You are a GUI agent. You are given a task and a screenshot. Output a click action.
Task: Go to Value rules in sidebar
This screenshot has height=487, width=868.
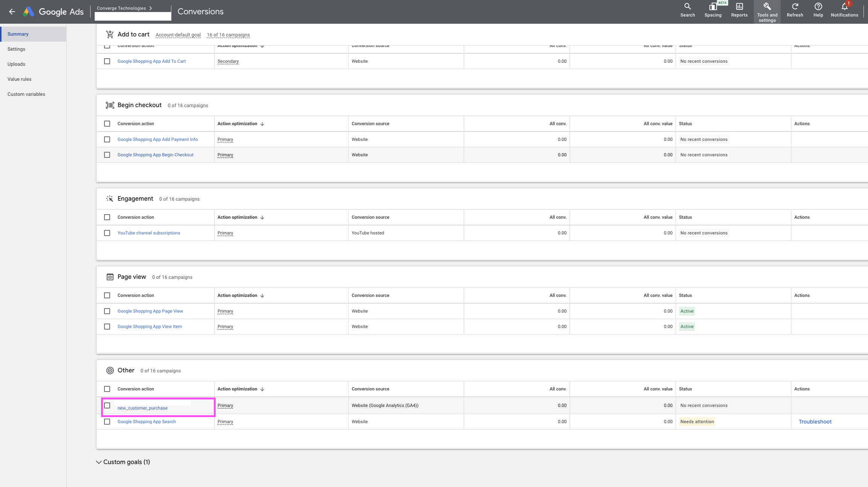19,79
